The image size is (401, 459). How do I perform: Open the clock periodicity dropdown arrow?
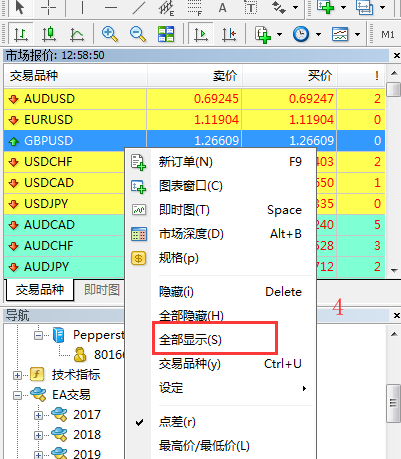tap(318, 34)
